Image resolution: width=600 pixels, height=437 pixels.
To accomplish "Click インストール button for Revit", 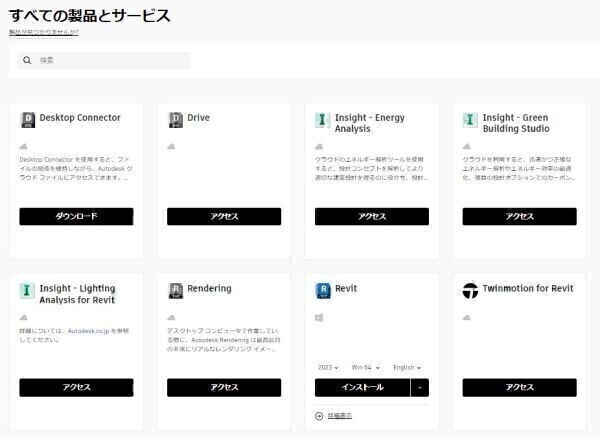I will point(362,388).
